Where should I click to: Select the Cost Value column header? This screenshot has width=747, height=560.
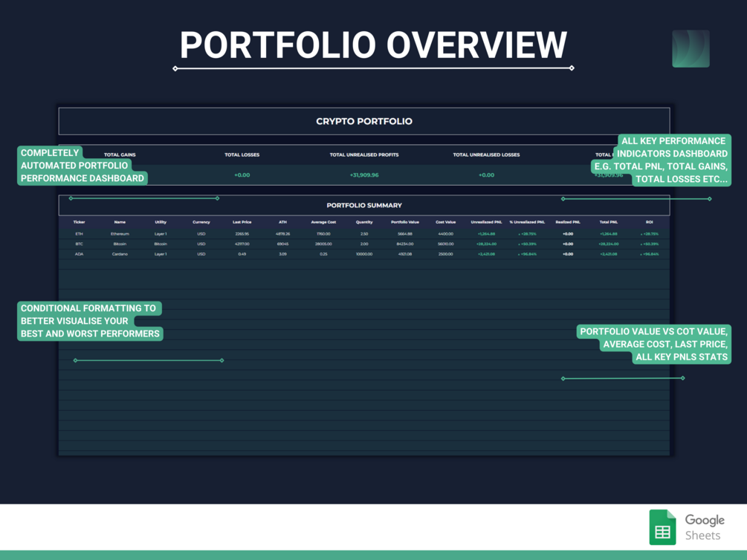(x=445, y=222)
